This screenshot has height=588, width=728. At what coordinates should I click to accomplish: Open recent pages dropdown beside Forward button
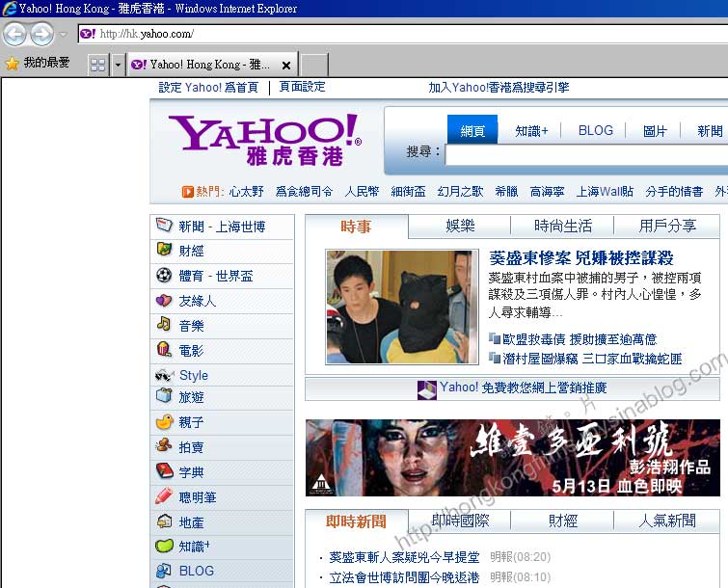point(64,35)
